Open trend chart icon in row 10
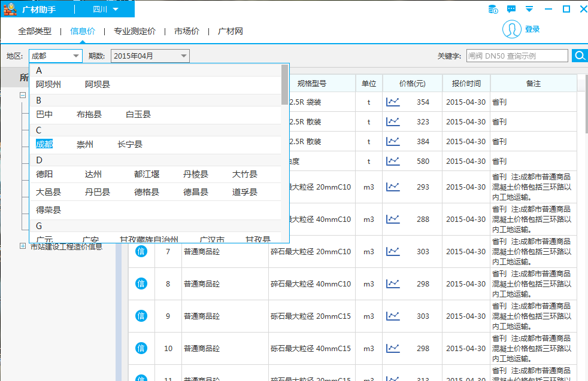The height and width of the screenshot is (381, 588). pos(393,348)
